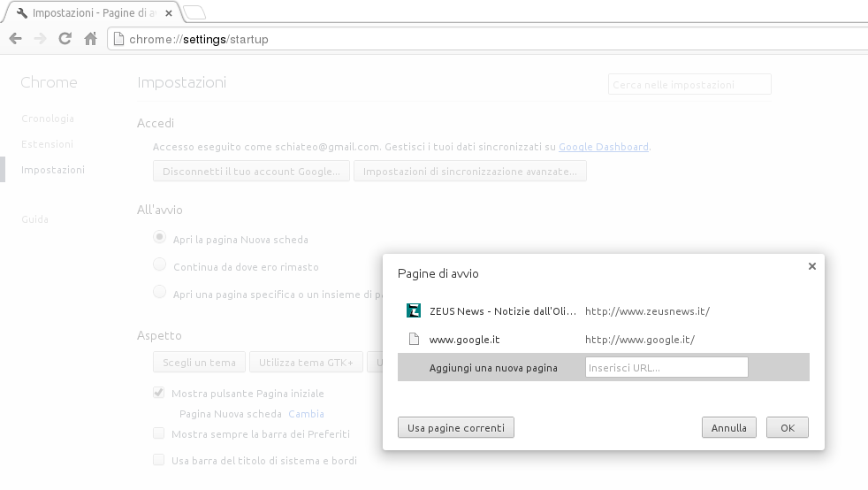
Task: Toggle 'Mostra pulsante Pagina iniziale' checkbox
Action: pyautogui.click(x=159, y=393)
